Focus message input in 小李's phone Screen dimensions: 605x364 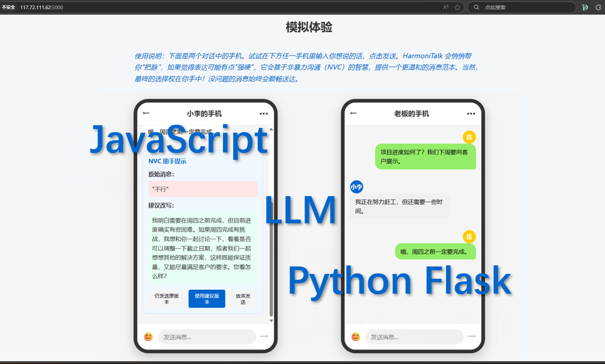pyautogui.click(x=206, y=337)
